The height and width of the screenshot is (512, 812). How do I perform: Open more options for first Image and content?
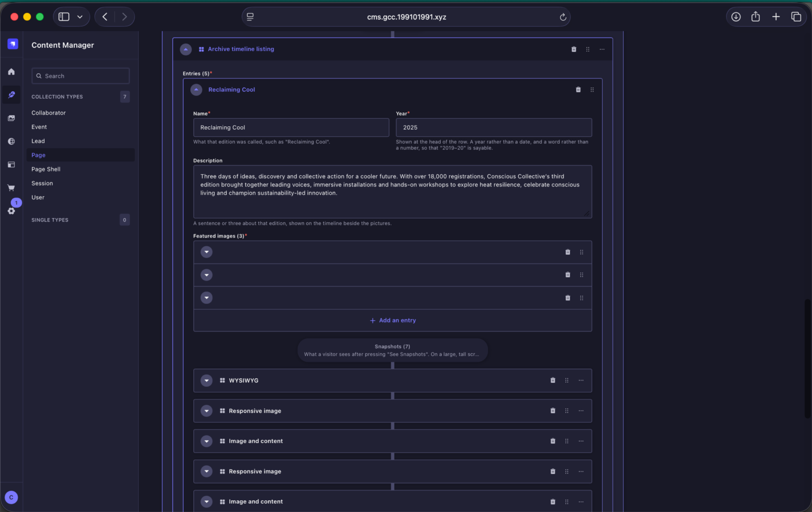[x=581, y=441]
